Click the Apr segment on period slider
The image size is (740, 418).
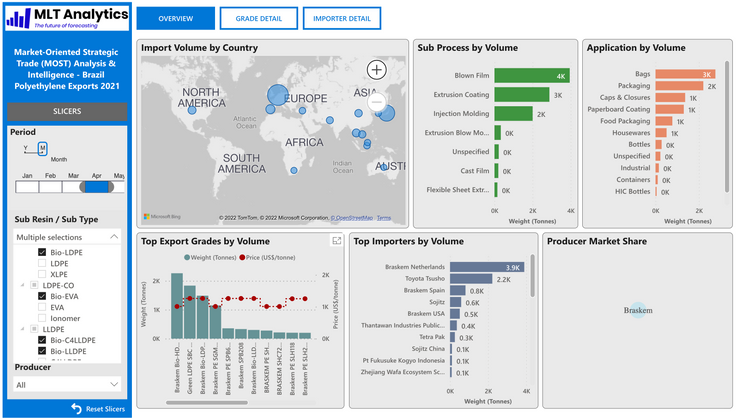point(97,187)
